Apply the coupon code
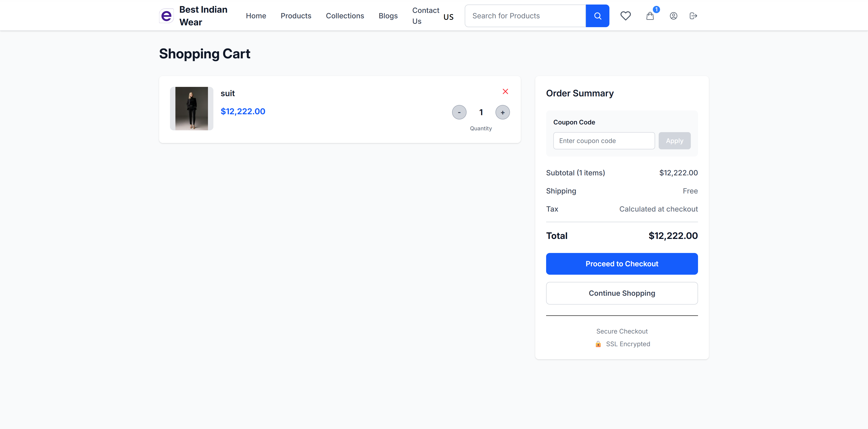The image size is (868, 429). [x=674, y=141]
